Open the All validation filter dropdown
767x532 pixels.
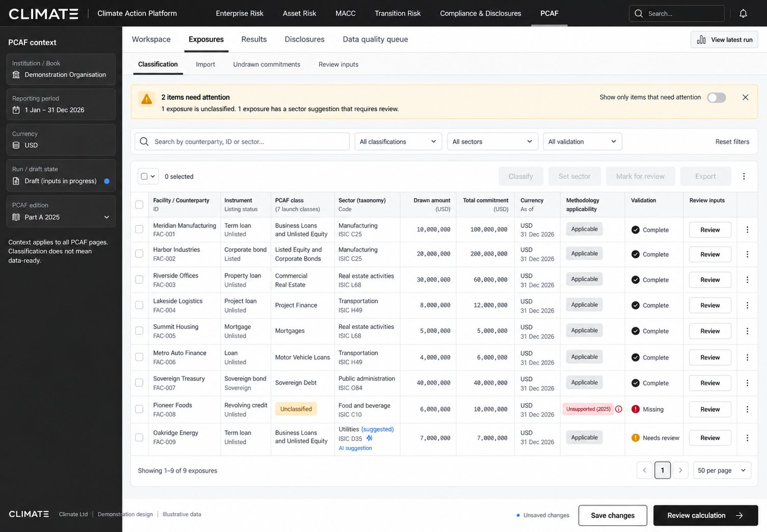583,142
